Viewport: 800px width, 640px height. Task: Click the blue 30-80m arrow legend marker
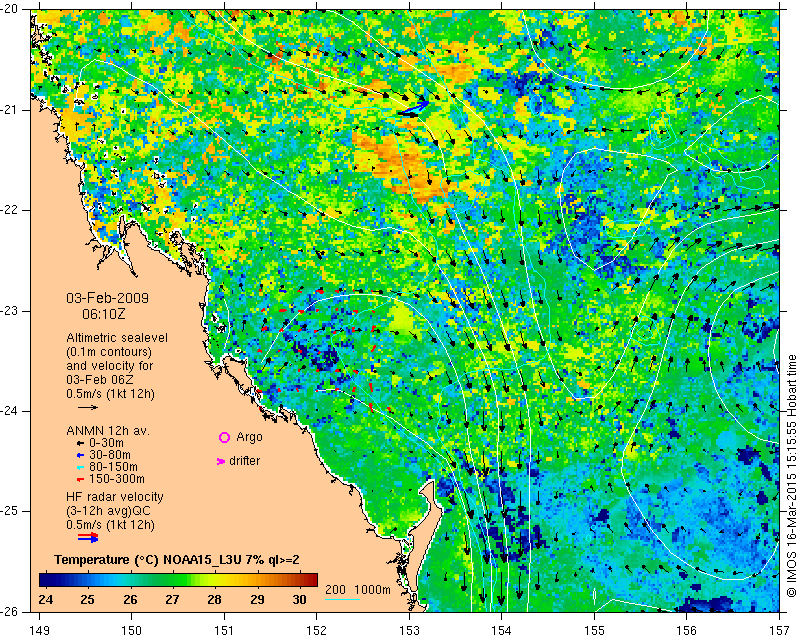tap(80, 455)
